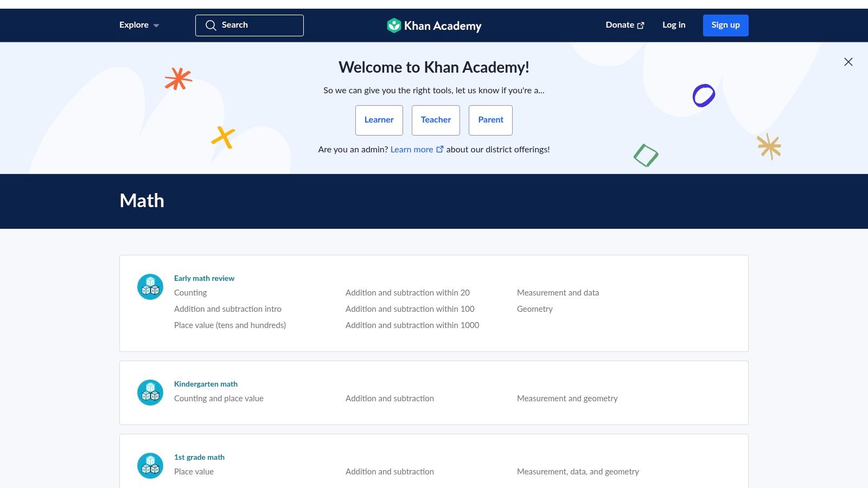Click the Sign up button
The width and height of the screenshot is (868, 488).
coord(725,25)
